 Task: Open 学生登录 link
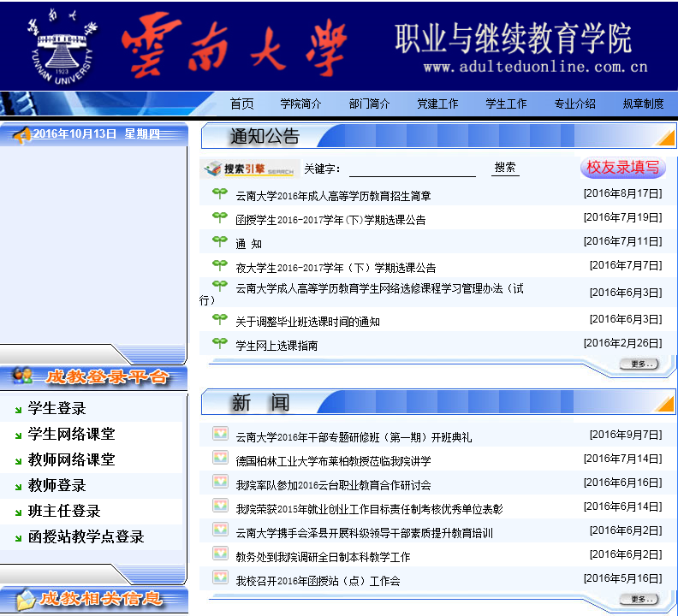[x=57, y=408]
